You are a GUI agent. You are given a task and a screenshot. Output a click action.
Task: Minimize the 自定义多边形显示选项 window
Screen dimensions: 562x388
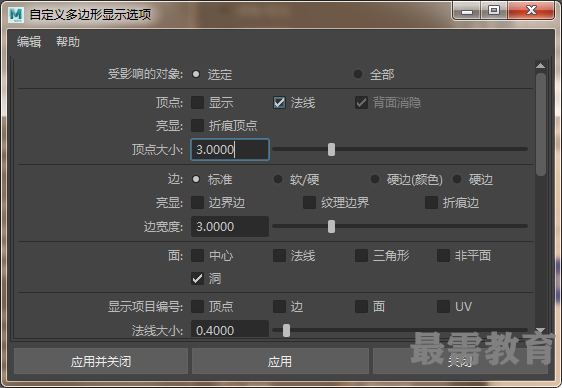[x=467, y=11]
